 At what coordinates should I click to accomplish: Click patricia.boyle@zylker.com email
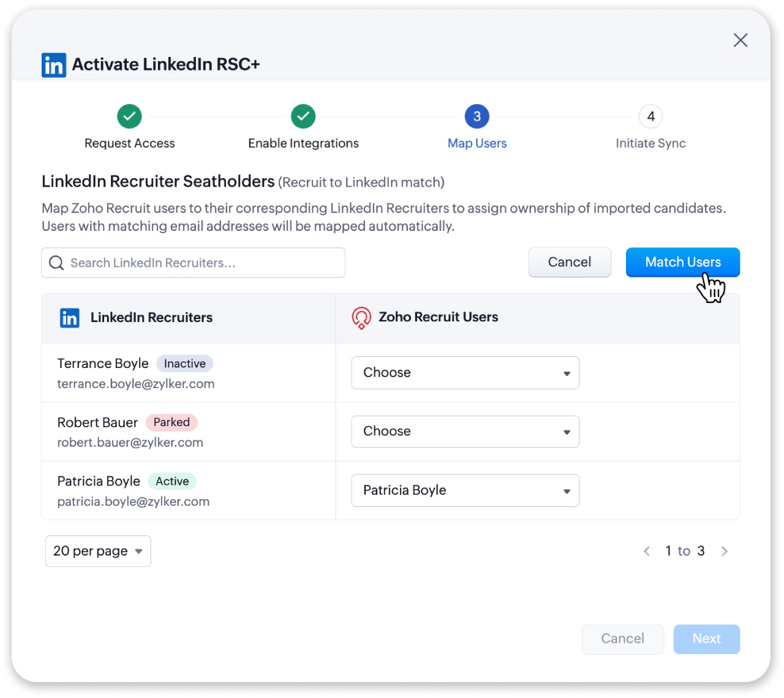click(134, 501)
